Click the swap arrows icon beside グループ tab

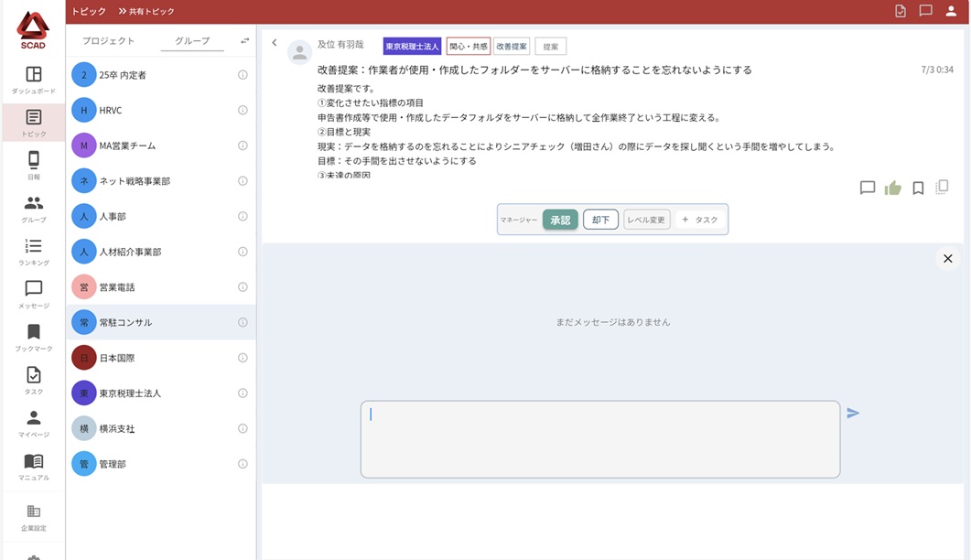[x=244, y=41]
